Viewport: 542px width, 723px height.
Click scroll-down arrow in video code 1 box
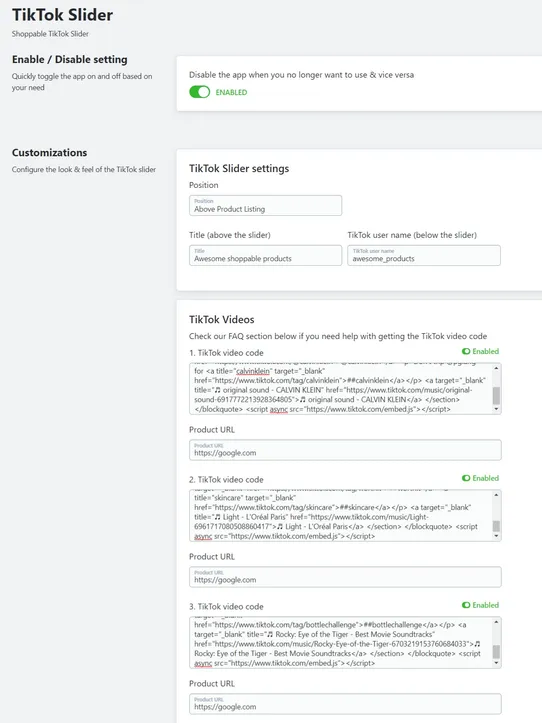(496, 409)
